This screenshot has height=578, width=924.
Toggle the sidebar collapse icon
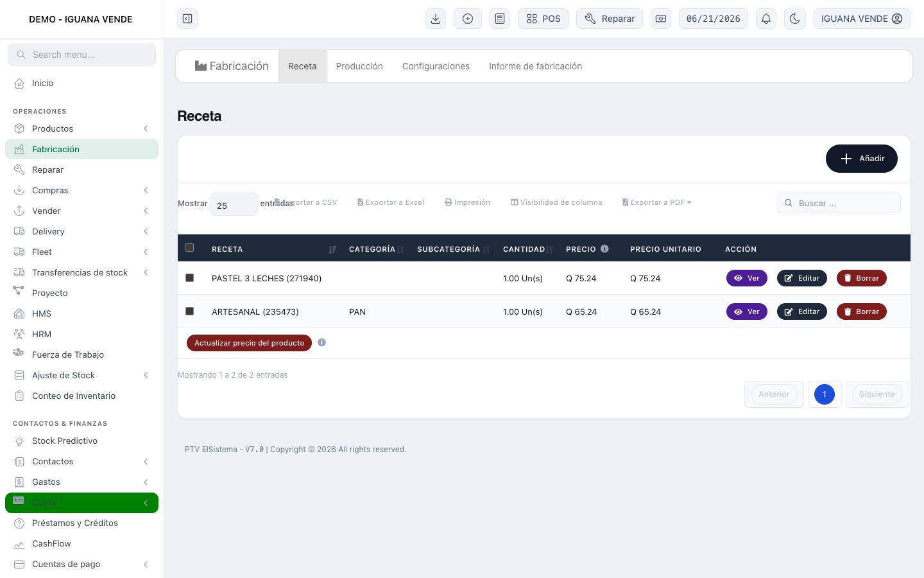187,19
